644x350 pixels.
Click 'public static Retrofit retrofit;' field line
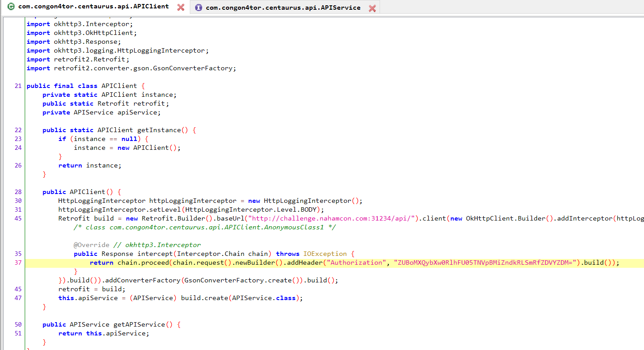[106, 103]
